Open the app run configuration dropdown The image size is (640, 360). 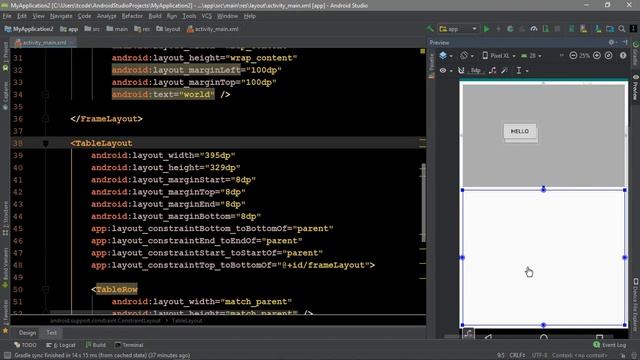(x=458, y=29)
